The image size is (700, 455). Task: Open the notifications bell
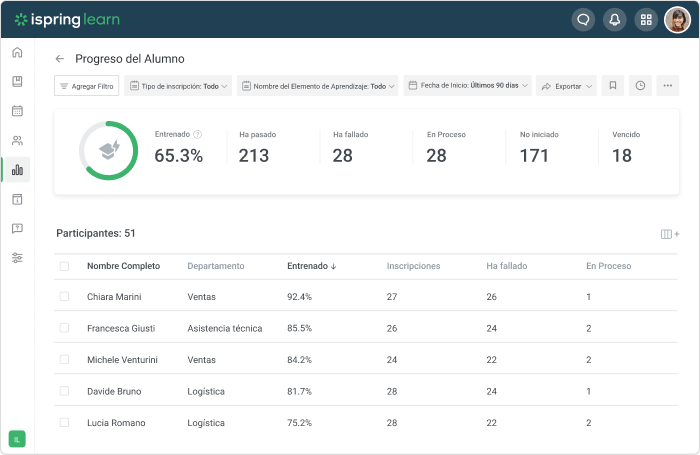(x=615, y=20)
